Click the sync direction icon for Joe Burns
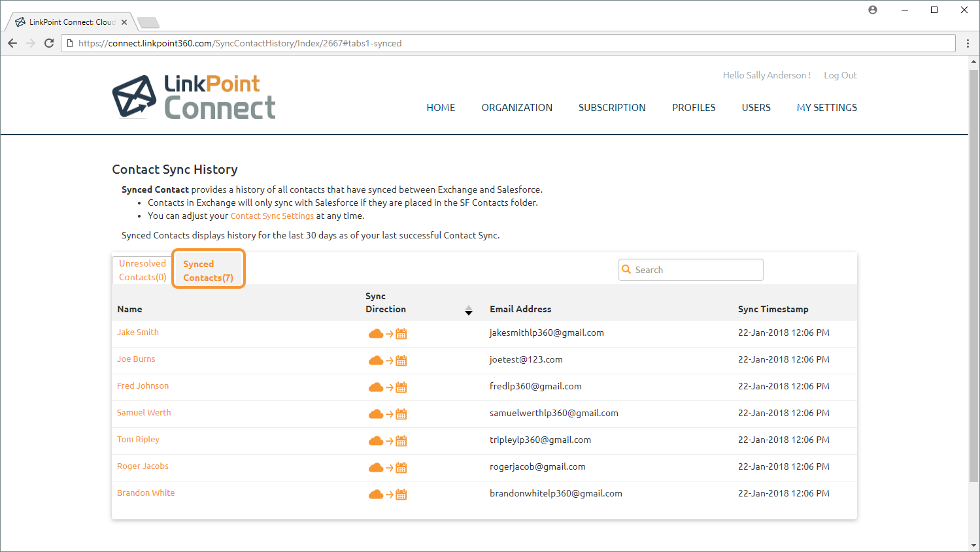This screenshot has width=980, height=552. pyautogui.click(x=388, y=361)
